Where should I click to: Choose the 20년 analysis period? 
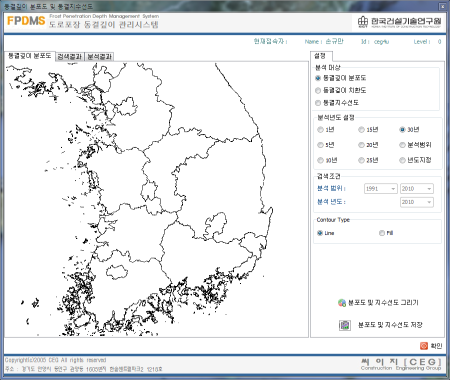point(361,145)
